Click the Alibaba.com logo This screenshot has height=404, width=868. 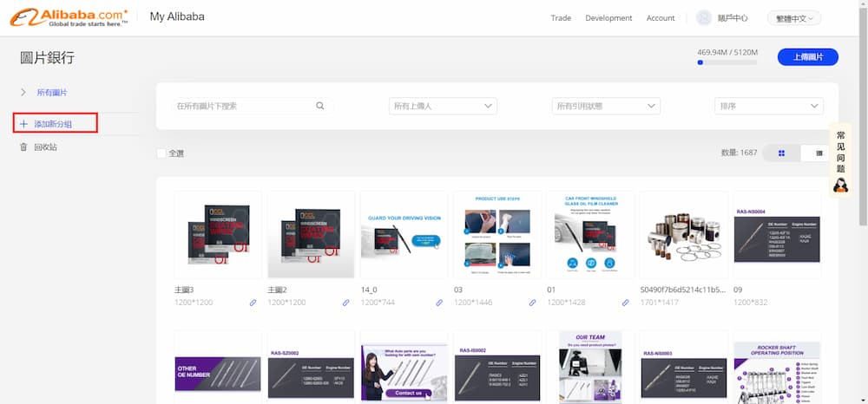click(68, 17)
